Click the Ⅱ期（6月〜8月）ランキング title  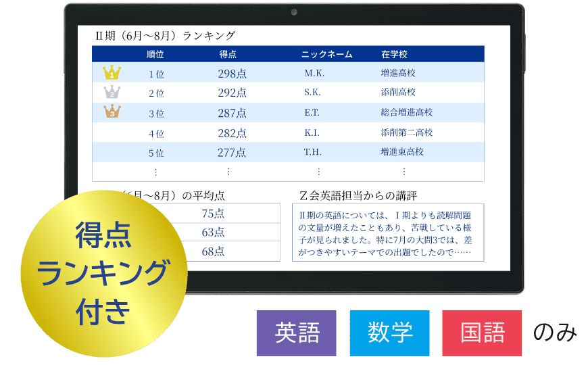click(166, 36)
